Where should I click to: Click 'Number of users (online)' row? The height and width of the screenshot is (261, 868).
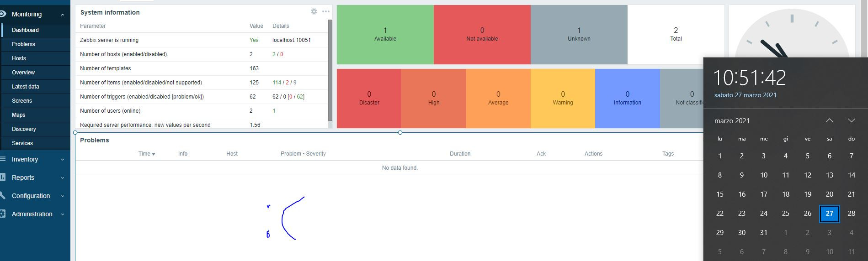point(202,111)
